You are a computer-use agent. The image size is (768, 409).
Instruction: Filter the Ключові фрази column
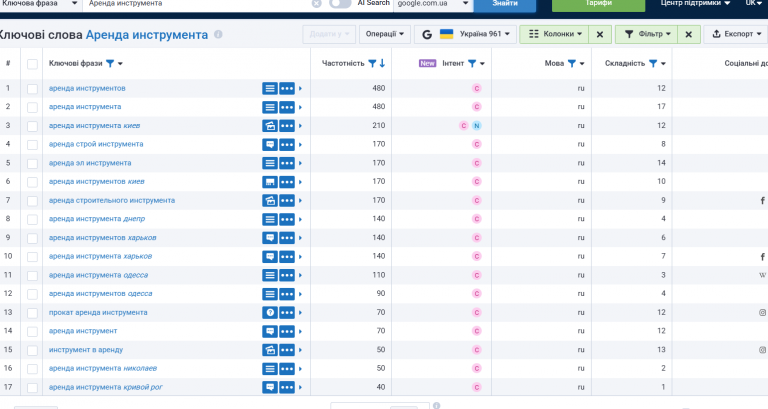tap(110, 63)
